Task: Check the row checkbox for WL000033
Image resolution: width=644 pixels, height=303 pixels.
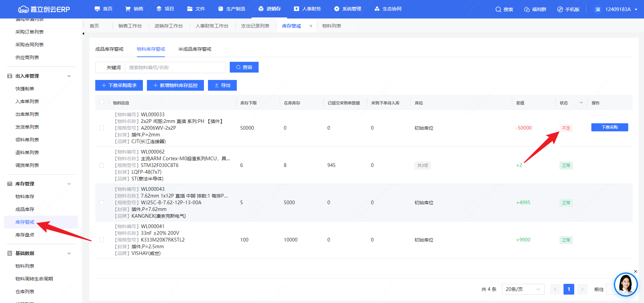Action: tap(102, 128)
